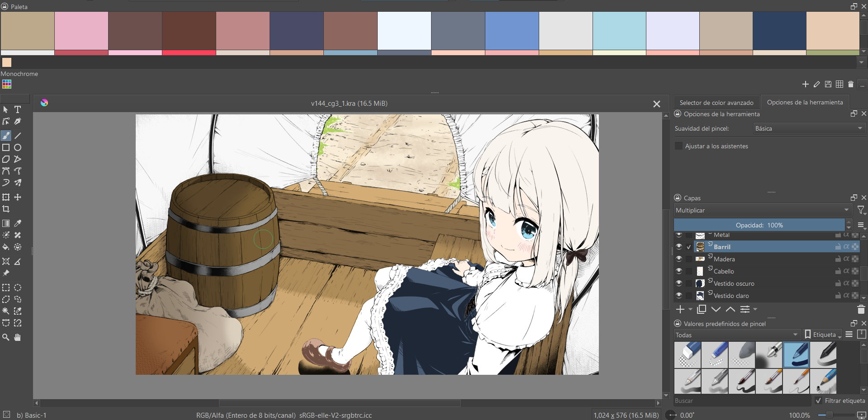This screenshot has width=868, height=420.
Task: Add a new color to the palette
Action: (805, 84)
